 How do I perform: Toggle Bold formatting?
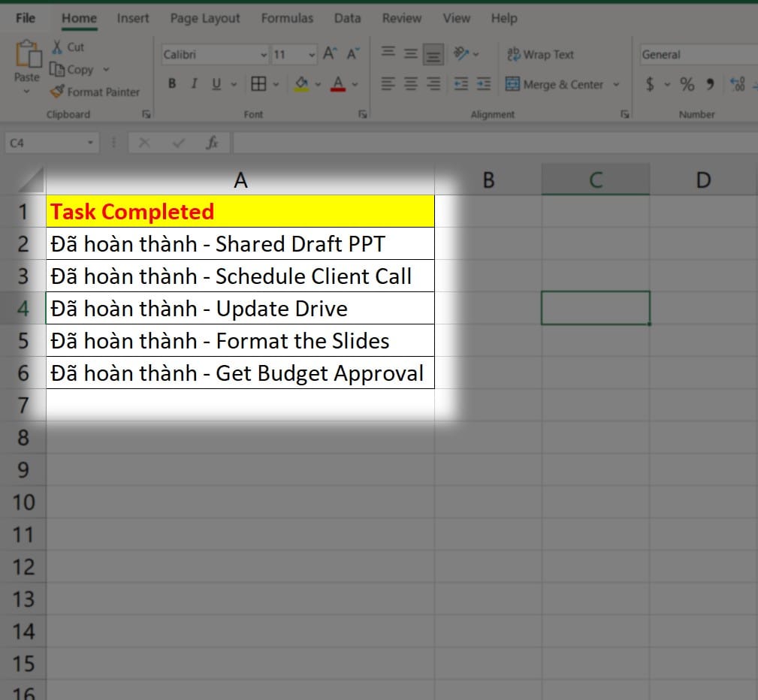[172, 84]
